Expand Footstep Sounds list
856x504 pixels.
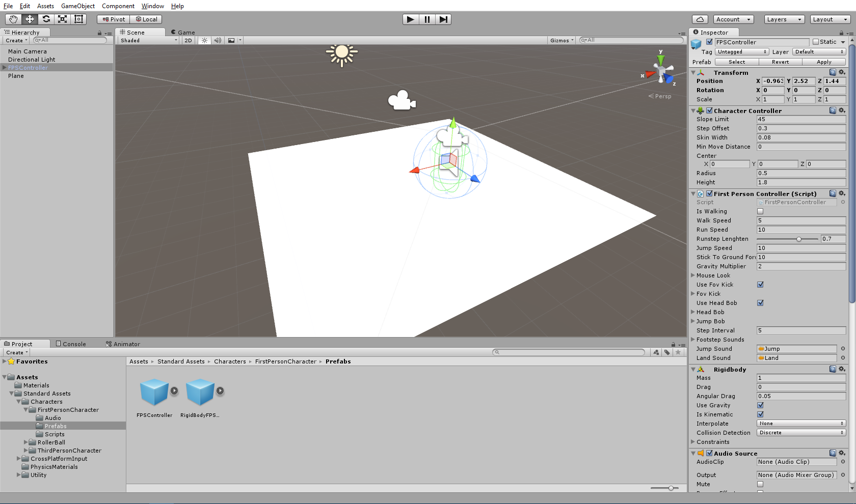693,340
